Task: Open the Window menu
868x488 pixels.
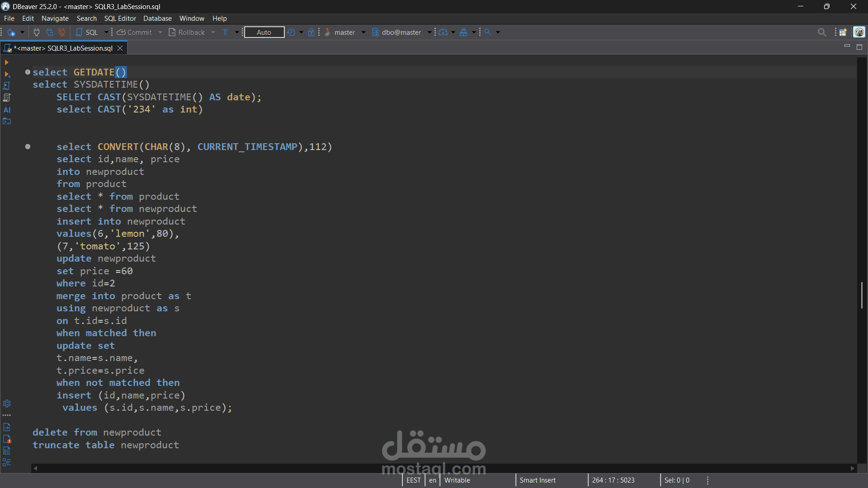Action: (x=192, y=19)
